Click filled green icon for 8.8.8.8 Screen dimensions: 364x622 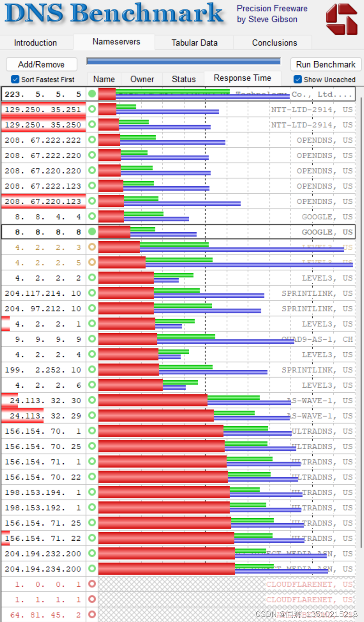(92, 231)
